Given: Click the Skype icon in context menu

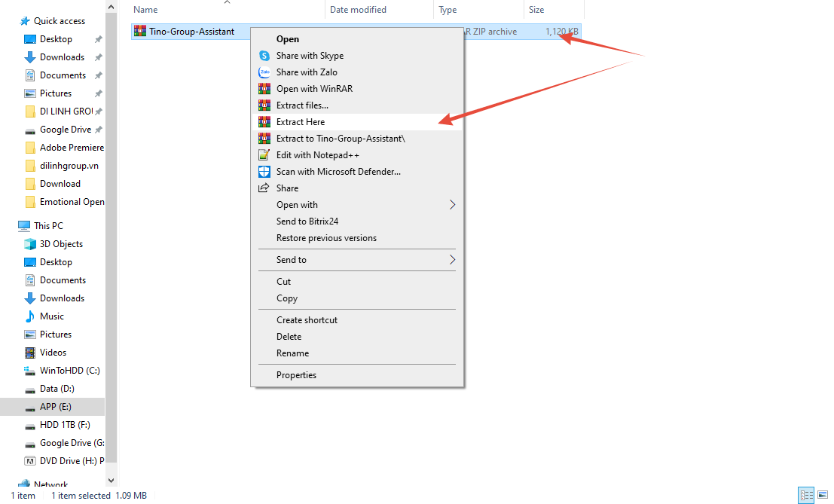Looking at the screenshot, I should (x=264, y=56).
